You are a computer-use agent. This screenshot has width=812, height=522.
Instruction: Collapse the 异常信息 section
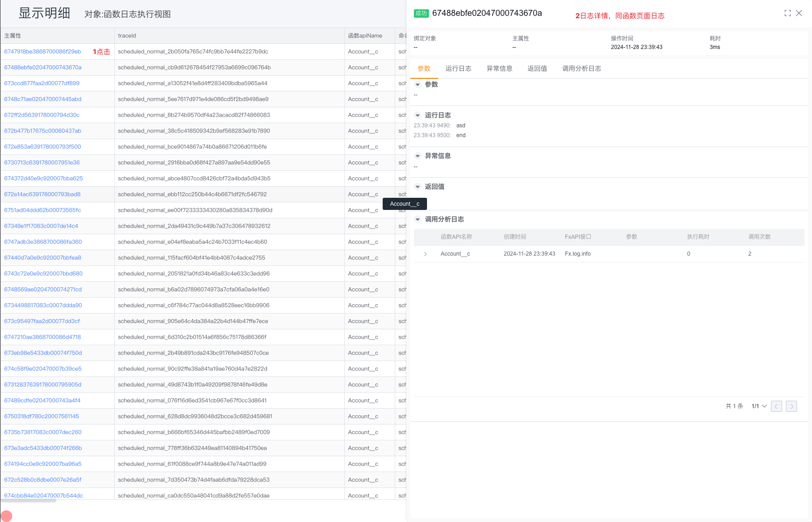(x=418, y=156)
